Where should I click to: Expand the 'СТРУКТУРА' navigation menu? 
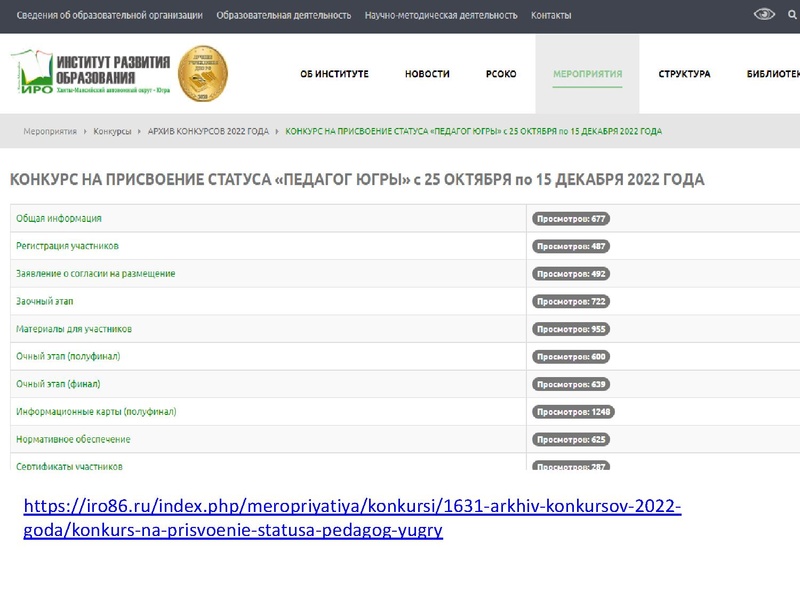(x=684, y=74)
